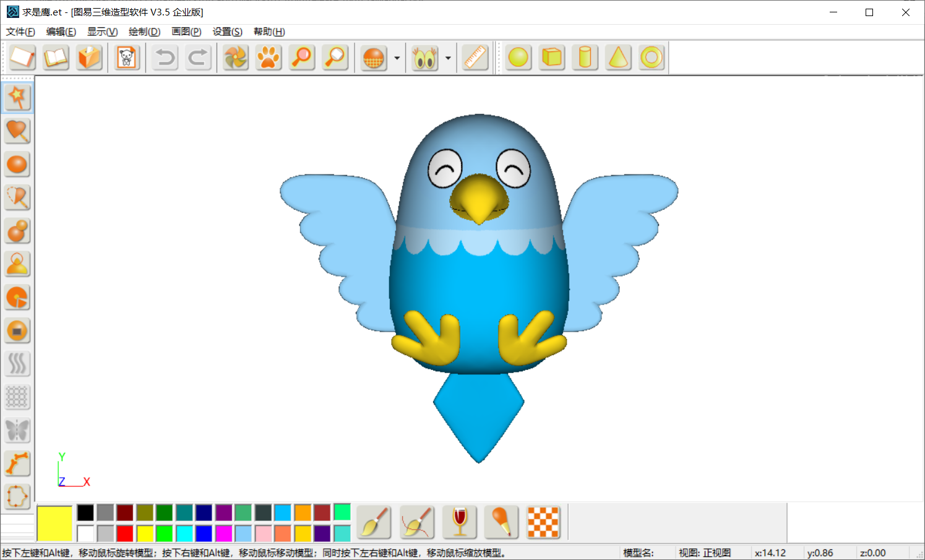The width and height of the screenshot is (925, 560).
Task: Click the new blank document icon
Action: tap(22, 58)
